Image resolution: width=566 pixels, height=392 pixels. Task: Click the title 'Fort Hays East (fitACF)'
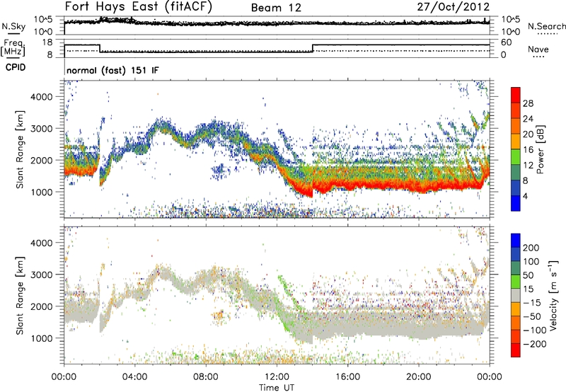(138, 7)
